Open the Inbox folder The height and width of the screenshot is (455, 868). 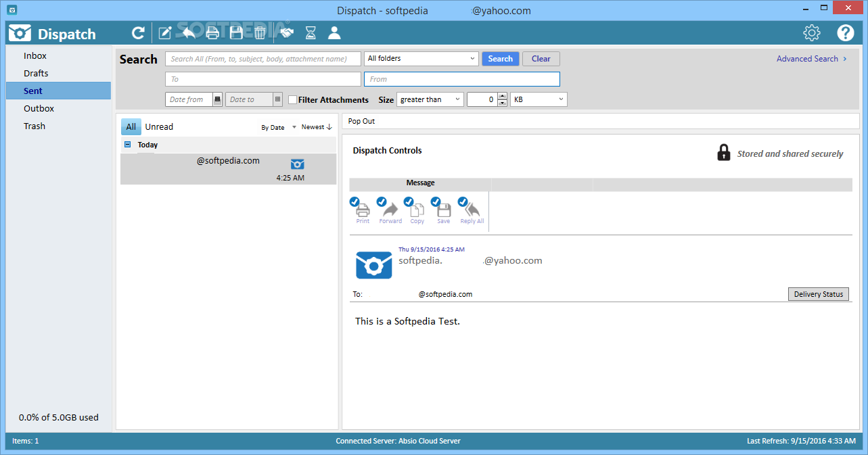coord(58,55)
